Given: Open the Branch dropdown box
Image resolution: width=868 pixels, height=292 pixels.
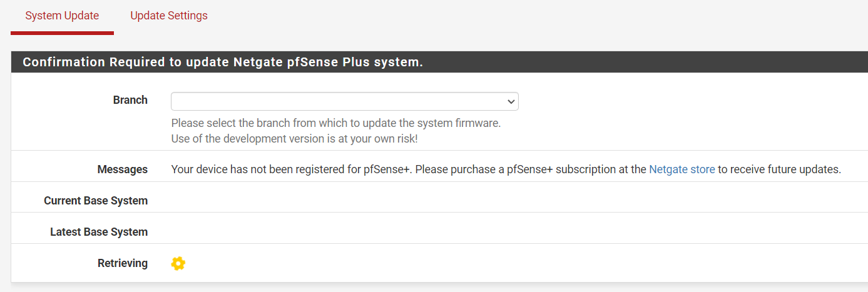Looking at the screenshot, I should 345,101.
